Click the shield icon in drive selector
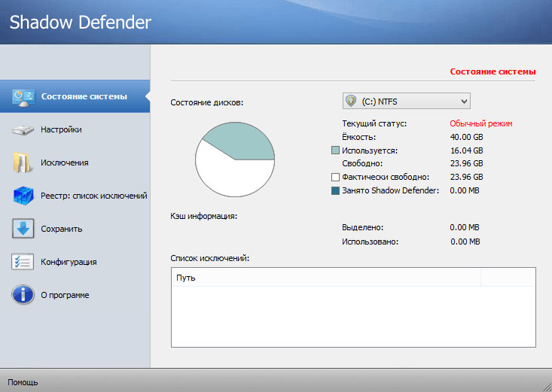 [x=351, y=102]
